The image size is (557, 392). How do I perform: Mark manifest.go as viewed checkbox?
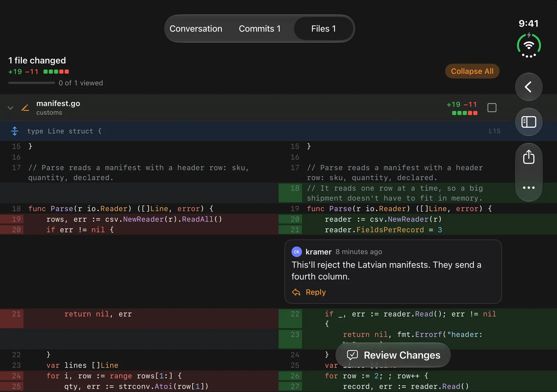click(x=492, y=108)
